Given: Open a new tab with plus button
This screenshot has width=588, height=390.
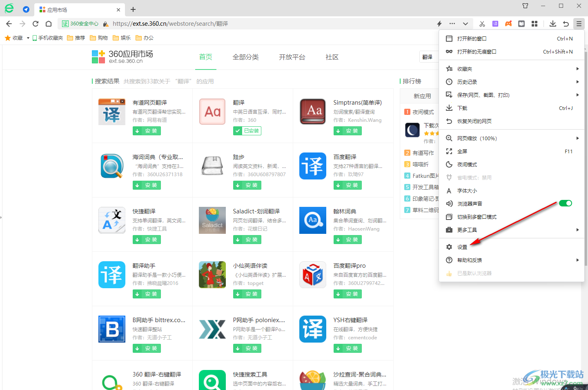Looking at the screenshot, I should pyautogui.click(x=133, y=9).
